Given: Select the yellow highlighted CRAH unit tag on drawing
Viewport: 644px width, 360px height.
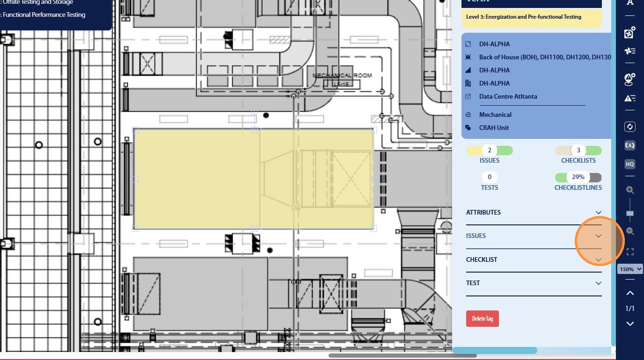Looking at the screenshot, I should [x=254, y=179].
